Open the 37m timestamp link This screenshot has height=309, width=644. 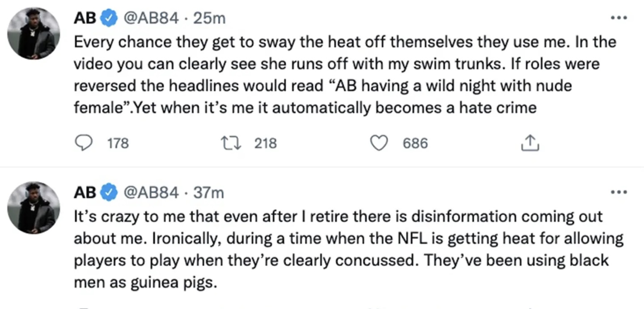(209, 192)
